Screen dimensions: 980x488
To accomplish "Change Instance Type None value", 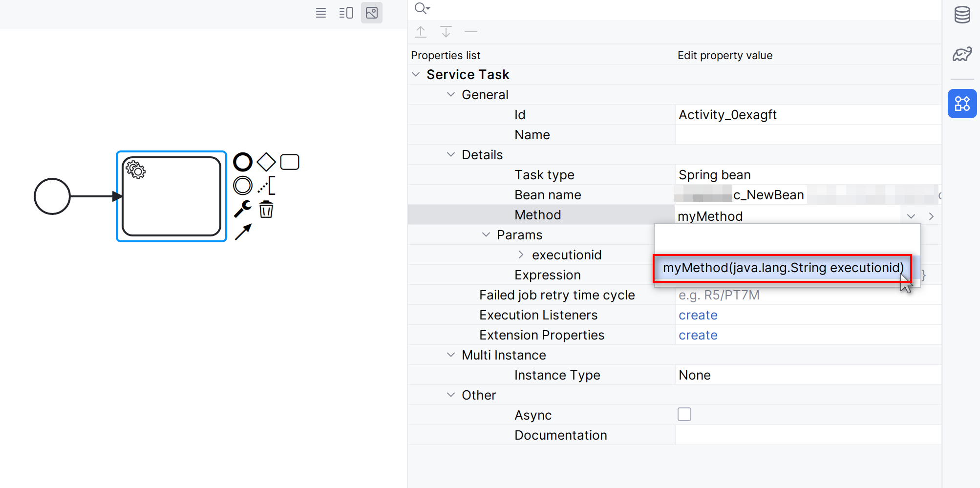I will click(808, 375).
